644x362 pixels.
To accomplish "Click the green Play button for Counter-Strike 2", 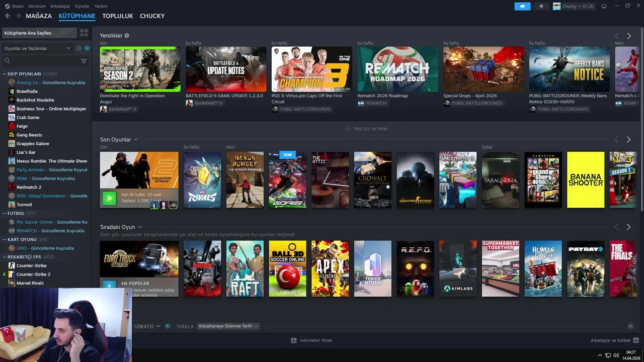I will (109, 198).
